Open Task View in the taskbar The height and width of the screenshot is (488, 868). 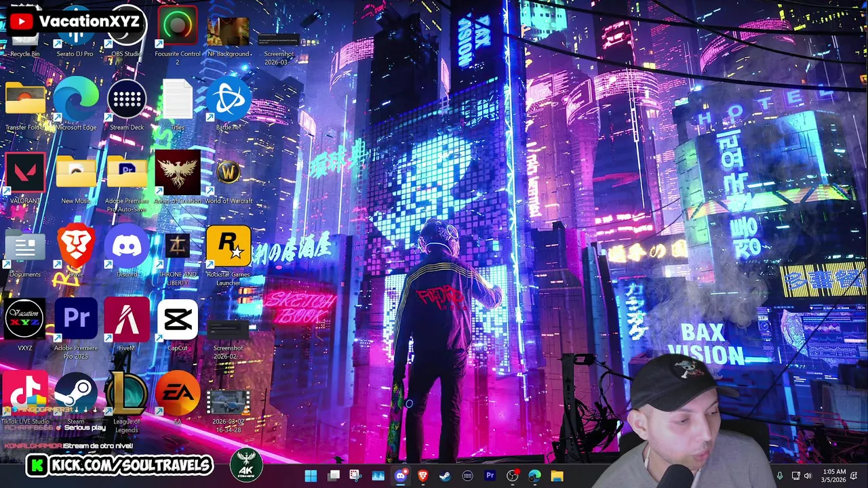click(334, 476)
